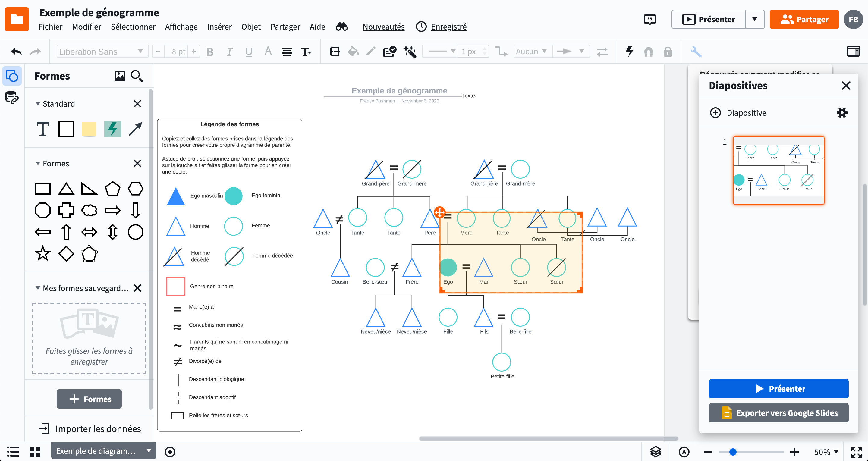Open the comments speech bubble icon

click(649, 20)
